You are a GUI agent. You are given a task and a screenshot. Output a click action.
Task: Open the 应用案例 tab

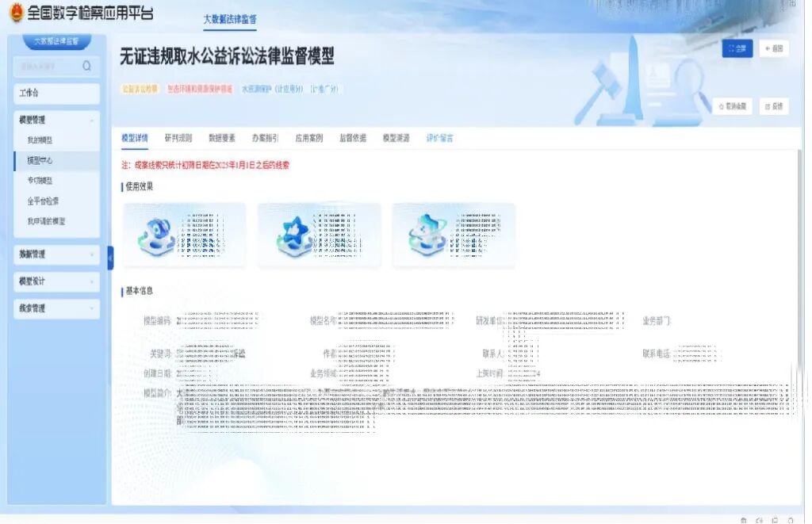pyautogui.click(x=308, y=138)
